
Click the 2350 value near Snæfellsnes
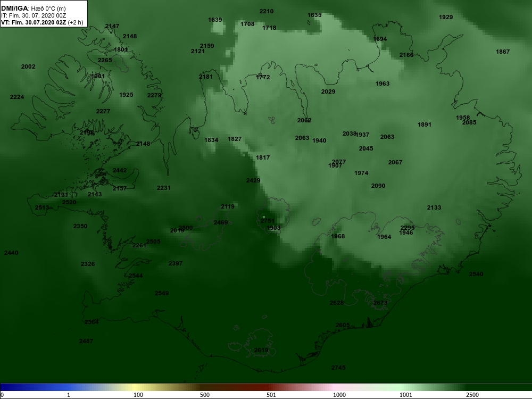(x=80, y=226)
